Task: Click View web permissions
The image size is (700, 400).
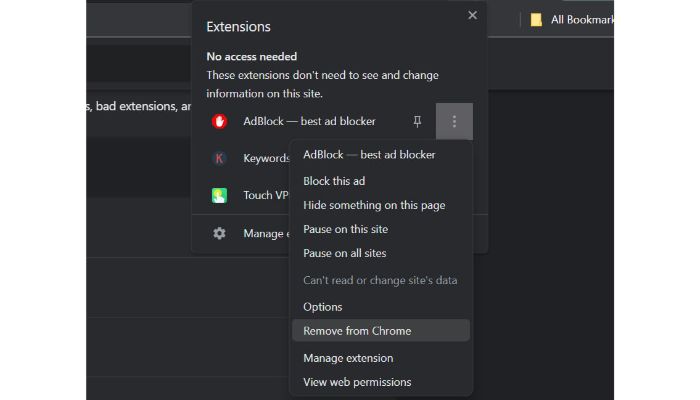Action: [357, 382]
